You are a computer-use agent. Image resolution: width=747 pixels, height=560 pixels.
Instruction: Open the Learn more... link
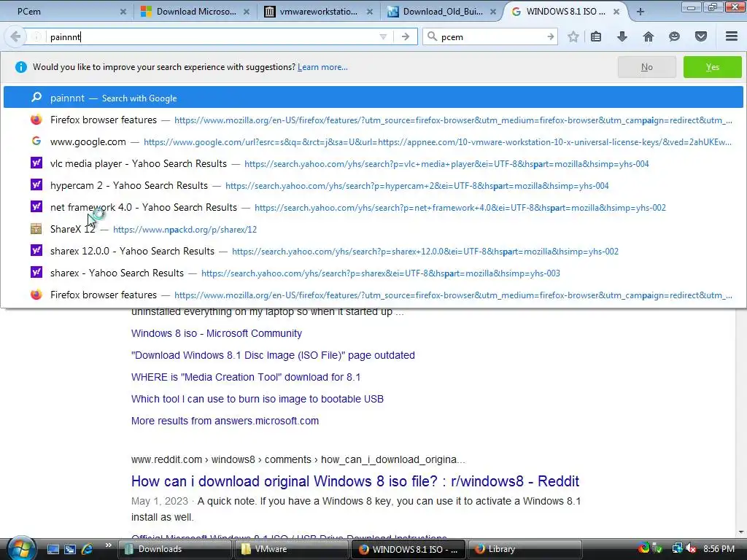pos(322,67)
